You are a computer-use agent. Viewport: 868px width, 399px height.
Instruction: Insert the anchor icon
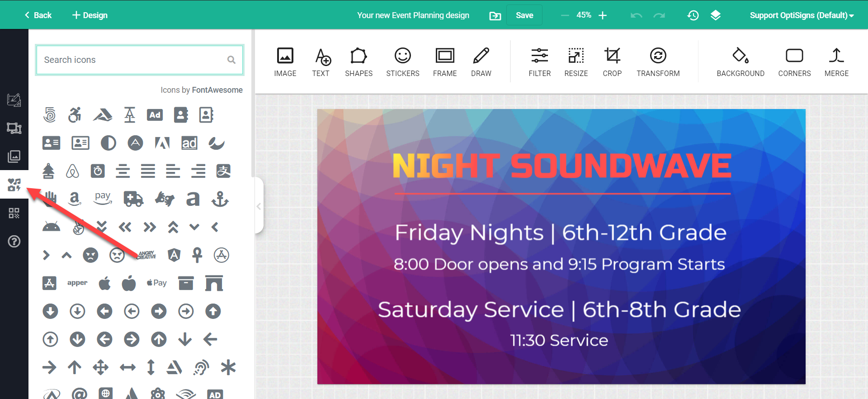point(220,199)
